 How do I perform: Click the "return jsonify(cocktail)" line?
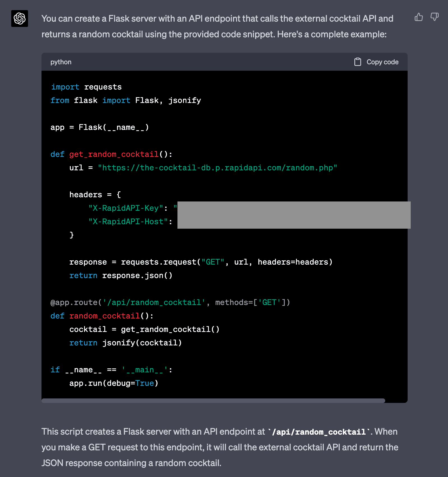click(125, 343)
